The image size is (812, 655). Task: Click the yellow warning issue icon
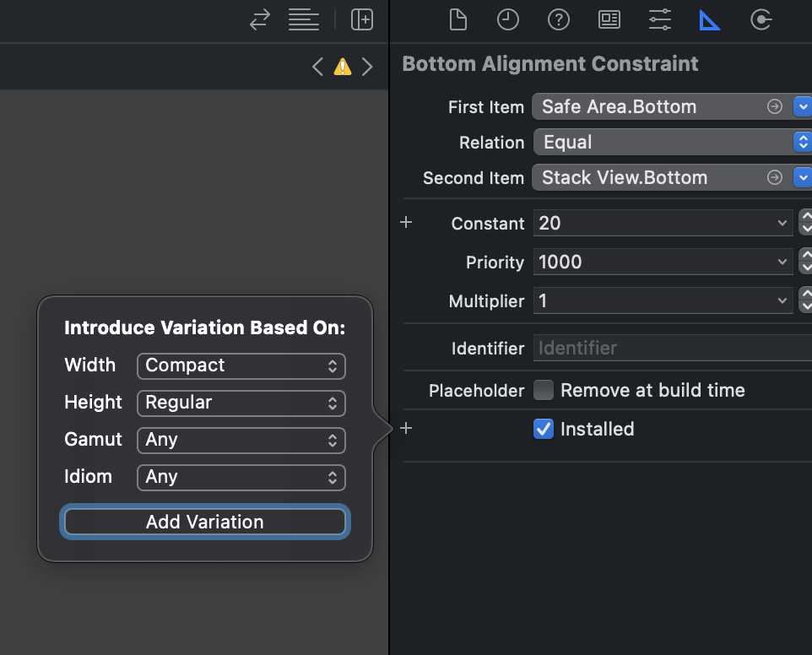(x=343, y=67)
